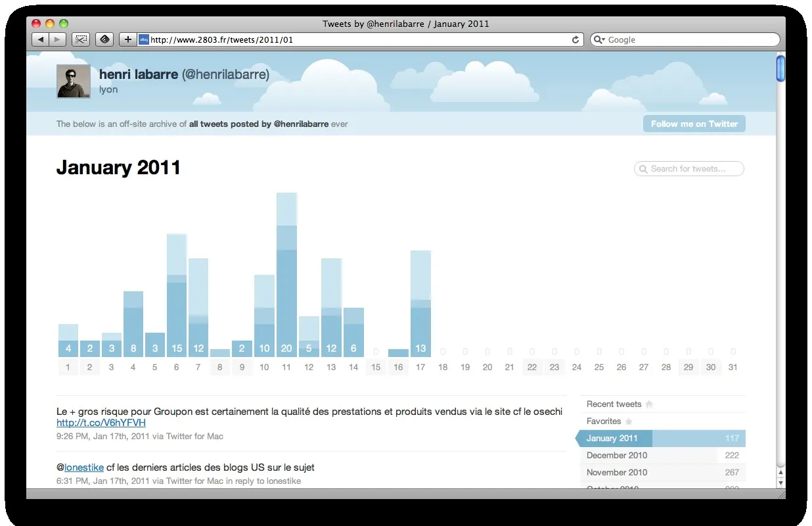
Task: Open the http://t.co/V6hYFVH link
Action: tap(101, 423)
